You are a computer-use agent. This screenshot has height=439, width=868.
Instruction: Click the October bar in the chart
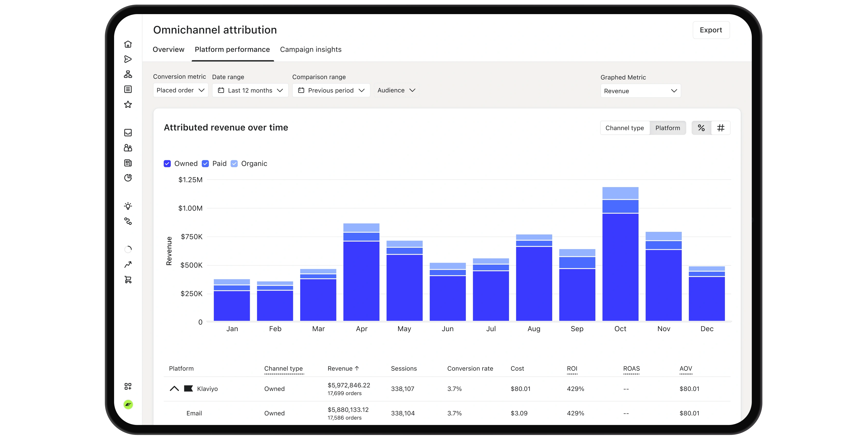(x=620, y=254)
